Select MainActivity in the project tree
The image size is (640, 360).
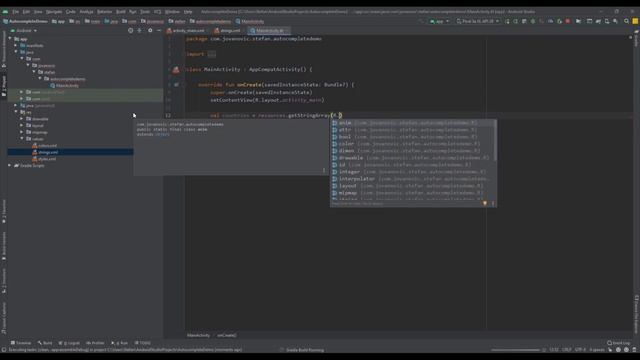tap(64, 86)
